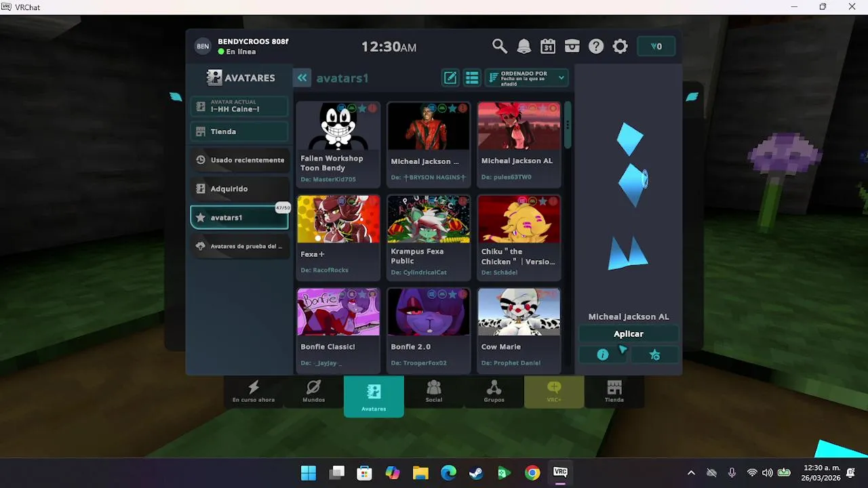Open File Explorer from the taskbar
The width and height of the screenshot is (868, 488).
coord(420,472)
